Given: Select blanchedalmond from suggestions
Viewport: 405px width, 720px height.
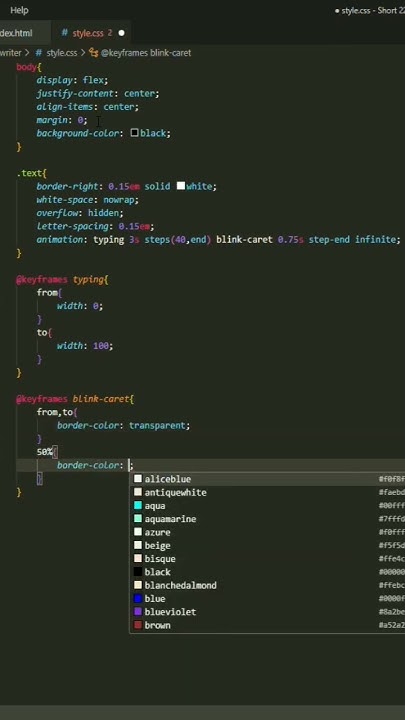Looking at the screenshot, I should [x=267, y=585].
